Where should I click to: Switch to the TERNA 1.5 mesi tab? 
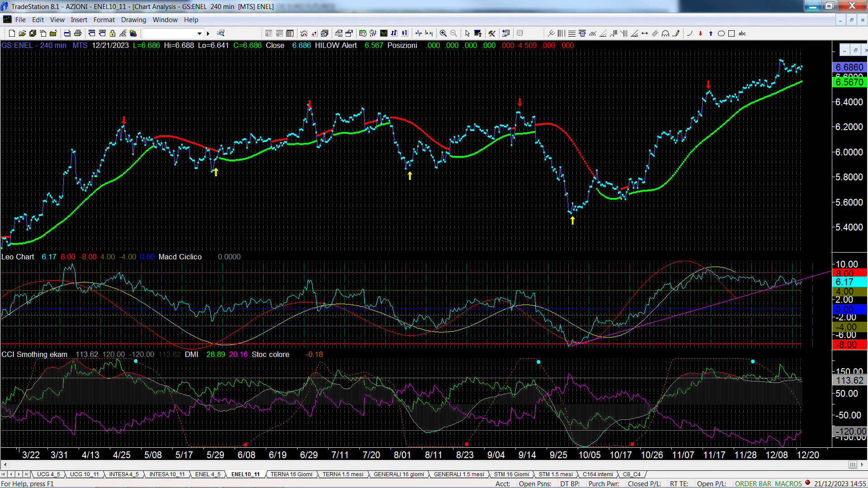point(343,474)
